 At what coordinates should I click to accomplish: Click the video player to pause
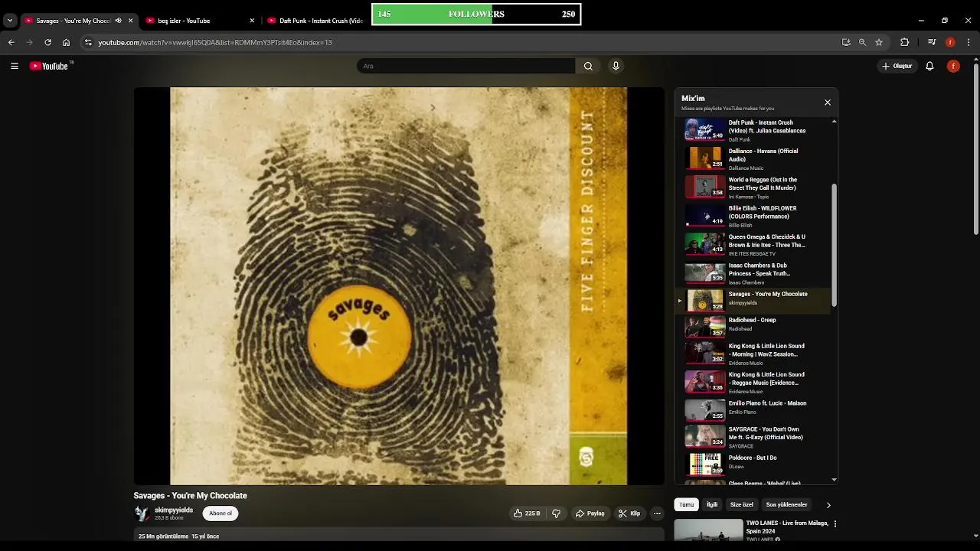pyautogui.click(x=399, y=286)
